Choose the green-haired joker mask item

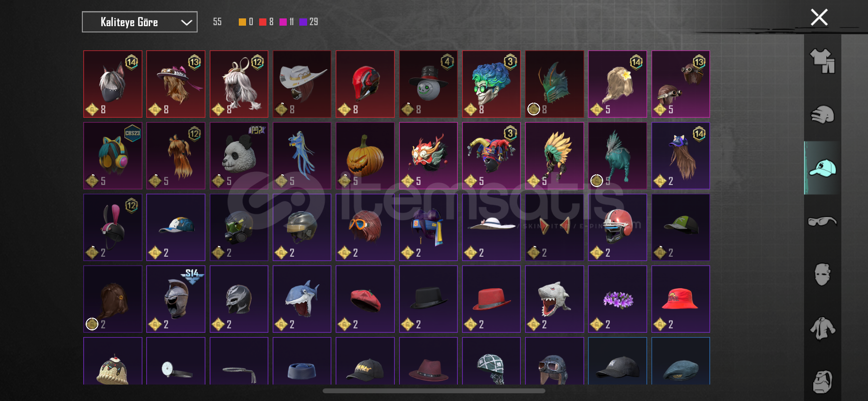[491, 84]
